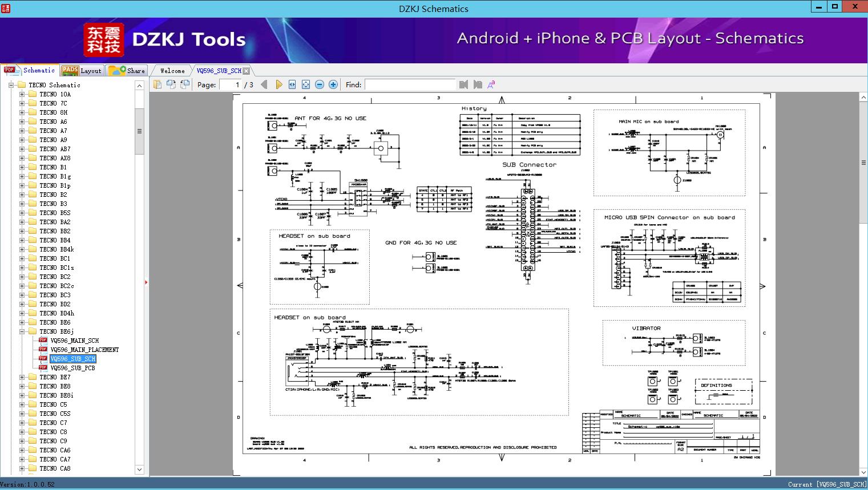Select the TECNO BE8i folder

[56, 395]
